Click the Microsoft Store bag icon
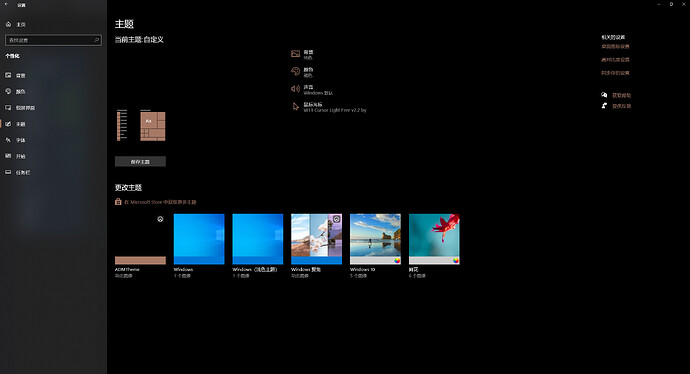 tap(118, 202)
